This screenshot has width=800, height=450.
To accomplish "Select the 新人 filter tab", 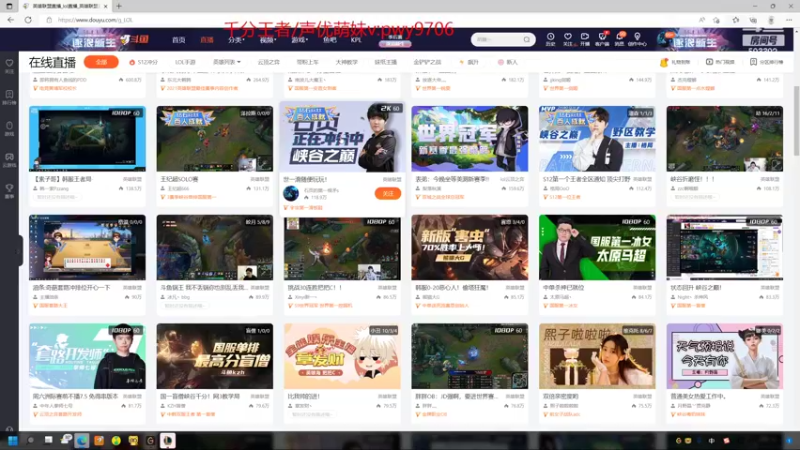I will tap(508, 62).
